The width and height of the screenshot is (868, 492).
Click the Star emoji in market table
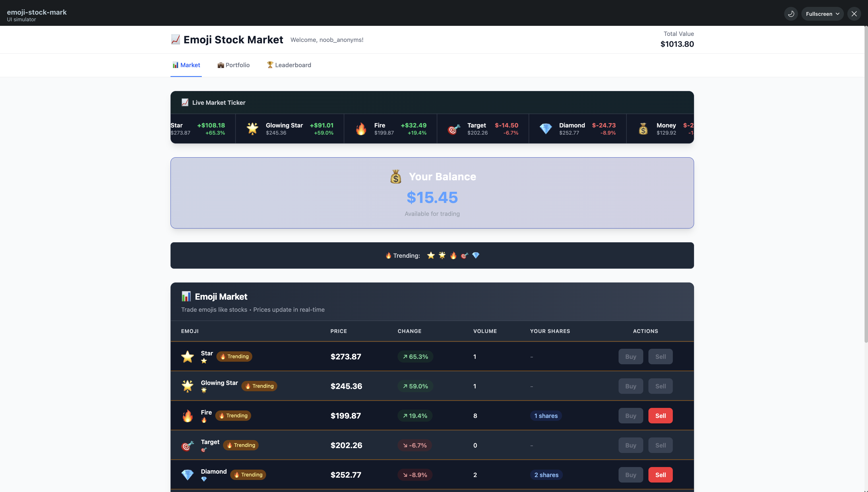click(x=187, y=357)
